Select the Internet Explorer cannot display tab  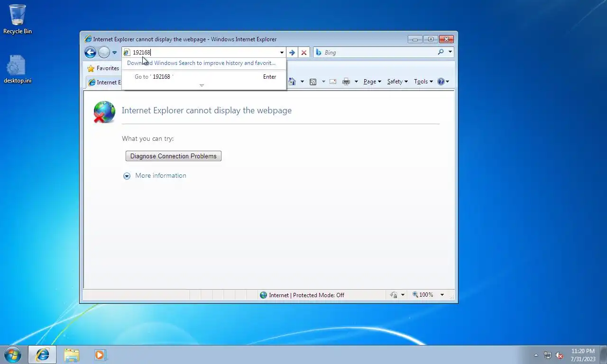click(104, 82)
